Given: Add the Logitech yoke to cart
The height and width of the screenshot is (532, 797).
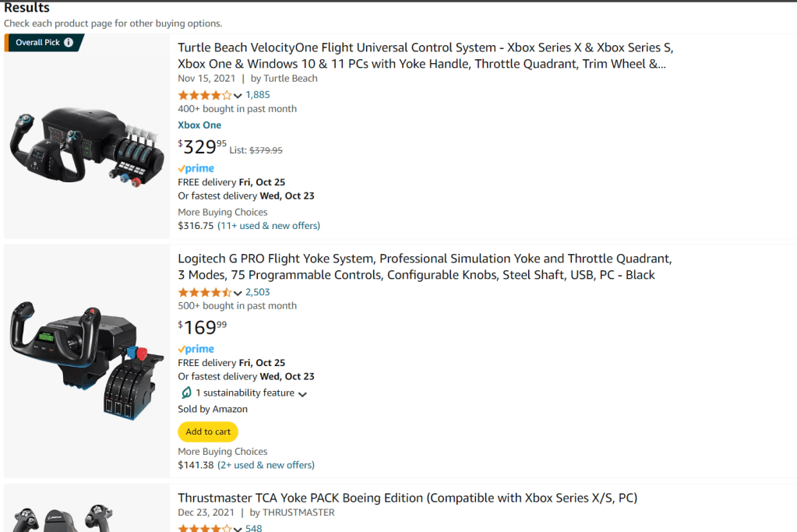Looking at the screenshot, I should click(x=208, y=432).
